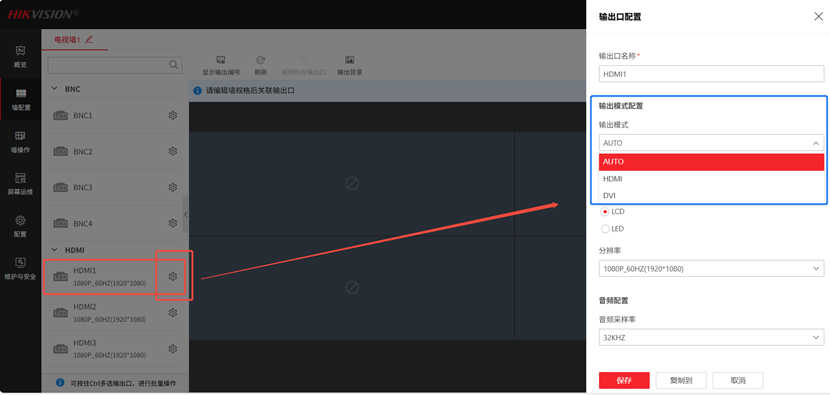
Task: Click the LCD screen icon of HDMI3
Action: (60, 349)
